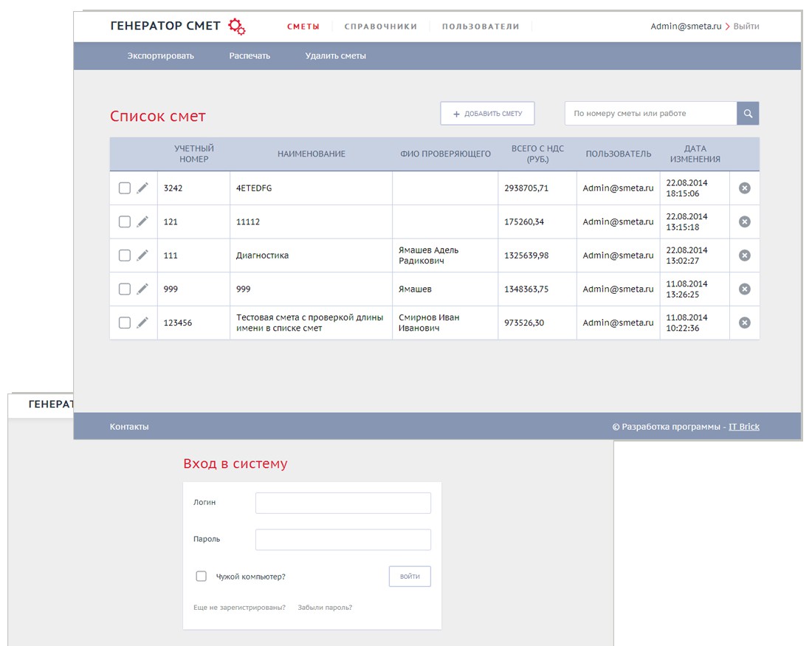Click the estimate name 11112
This screenshot has height=646, width=812.
coord(248,221)
